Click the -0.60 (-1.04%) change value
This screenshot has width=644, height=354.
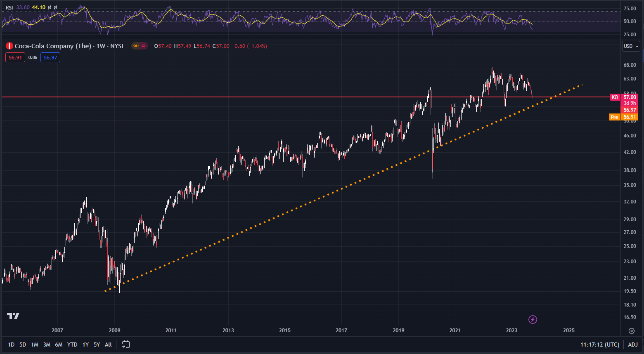(x=249, y=46)
